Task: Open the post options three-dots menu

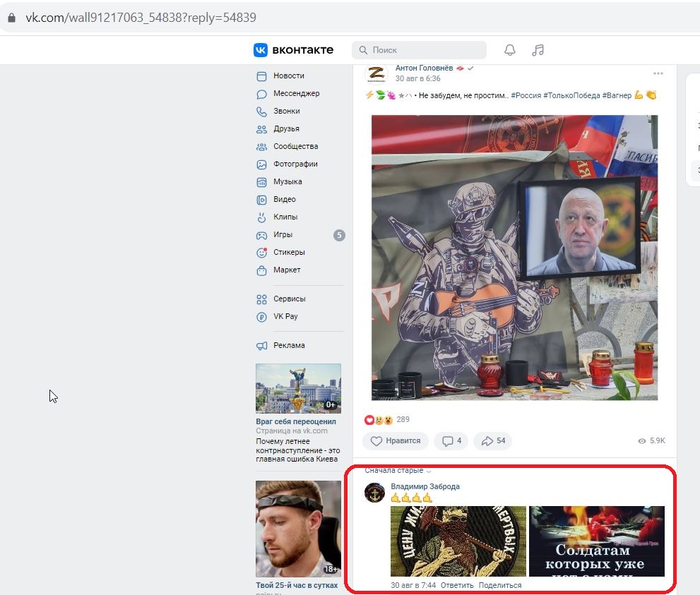Action: point(658,73)
